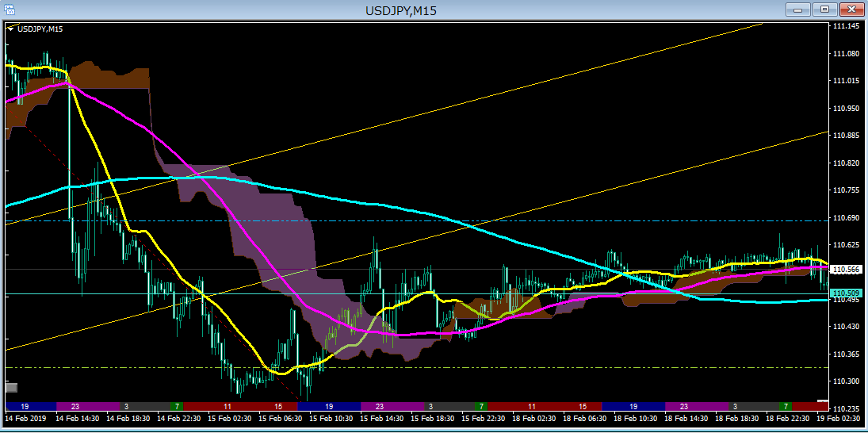The image size is (868, 433).
Task: Click the 14 Feb 18:30 time scale label
Action: (x=128, y=419)
